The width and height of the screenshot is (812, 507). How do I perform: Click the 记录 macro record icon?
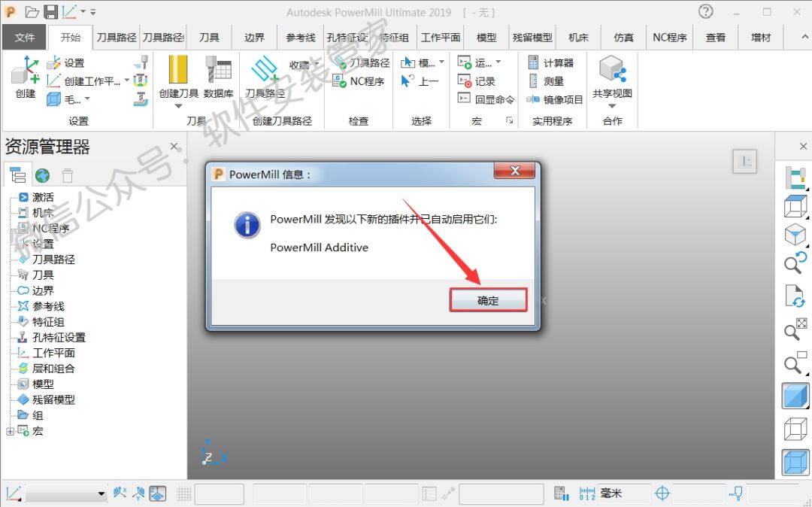coord(465,81)
